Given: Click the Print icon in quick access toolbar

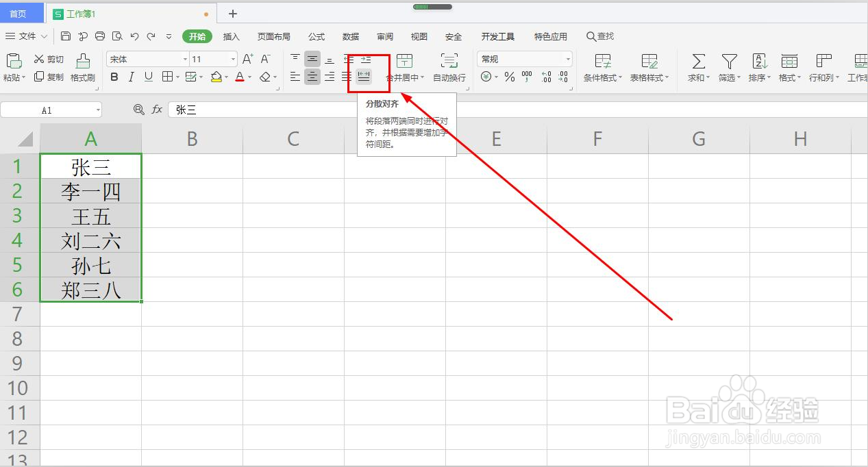Looking at the screenshot, I should (x=100, y=36).
